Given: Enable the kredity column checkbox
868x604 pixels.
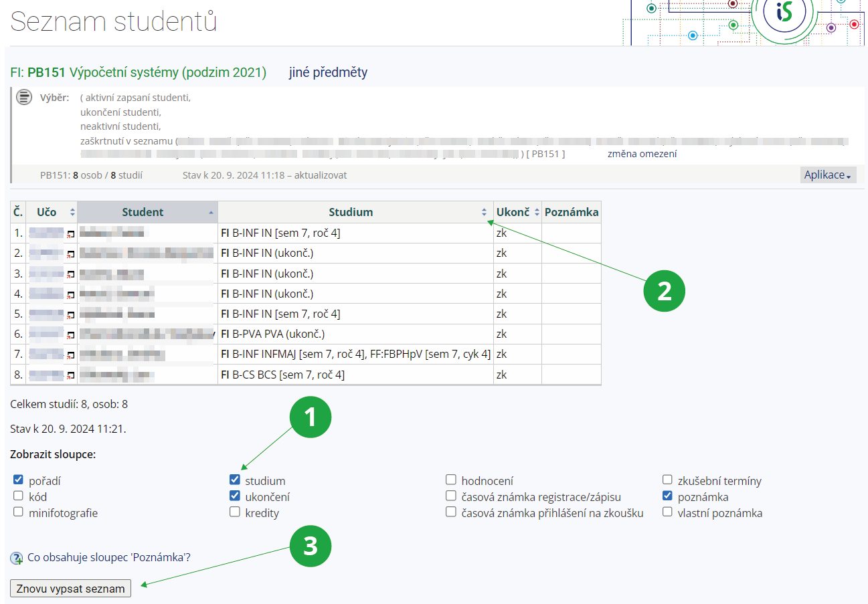Looking at the screenshot, I should (235, 512).
